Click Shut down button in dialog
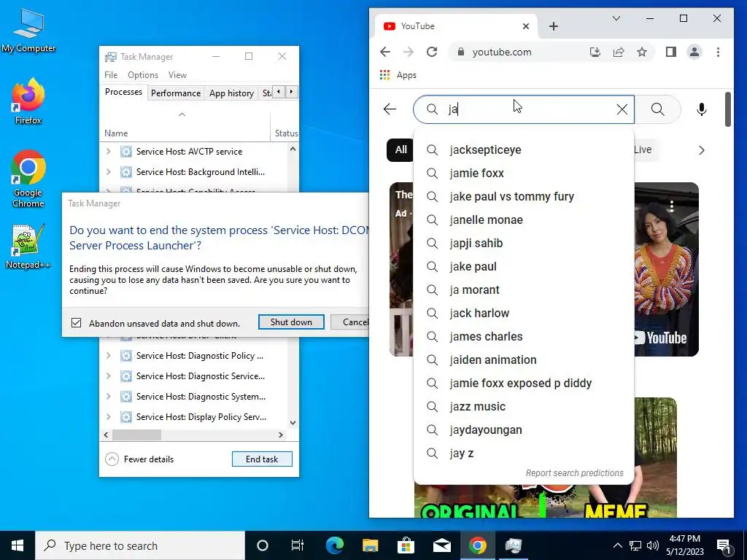The height and width of the screenshot is (560, 747). point(291,322)
